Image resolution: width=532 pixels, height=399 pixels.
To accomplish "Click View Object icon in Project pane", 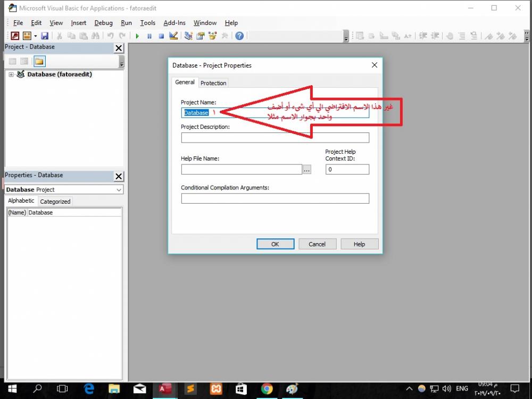I will coord(24,61).
